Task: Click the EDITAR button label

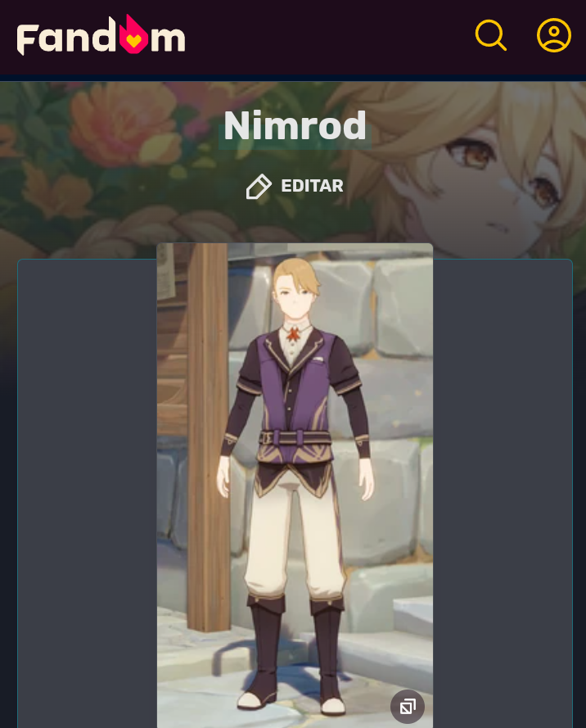Action: coord(313,186)
